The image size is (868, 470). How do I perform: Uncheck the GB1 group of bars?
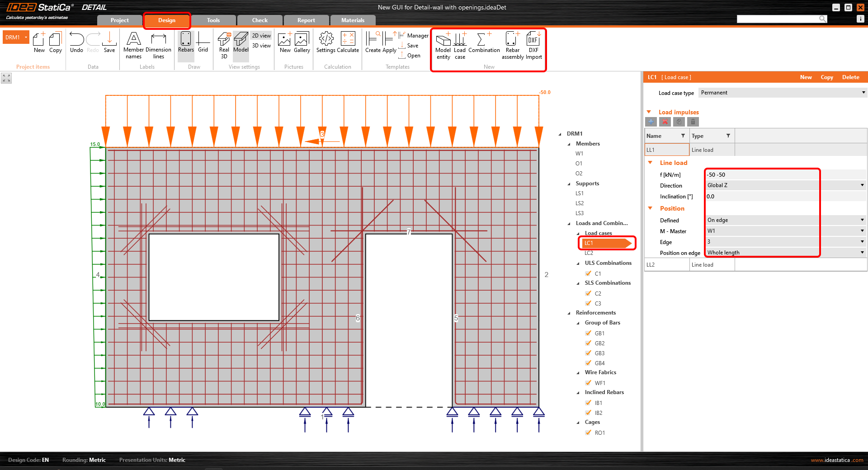[588, 333]
